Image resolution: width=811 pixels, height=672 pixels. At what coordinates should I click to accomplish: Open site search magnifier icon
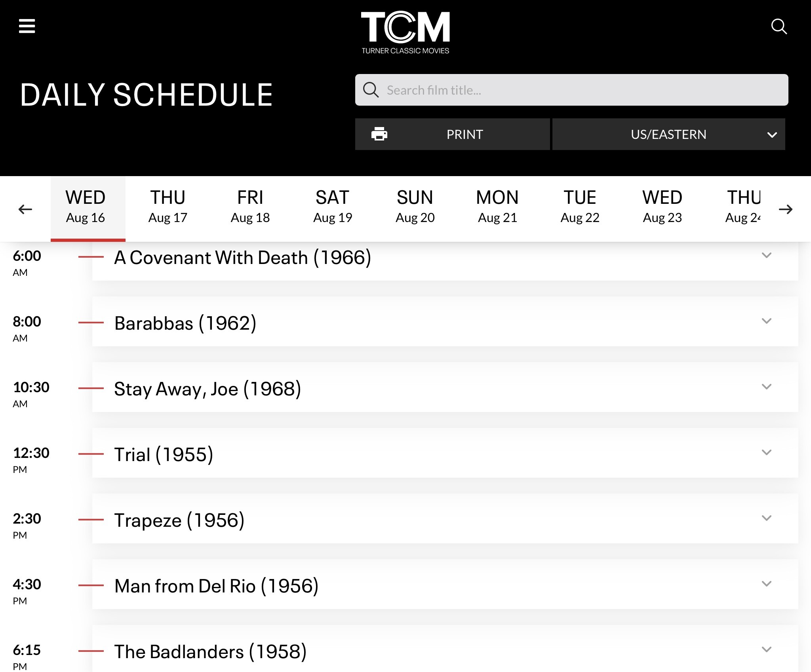click(779, 27)
